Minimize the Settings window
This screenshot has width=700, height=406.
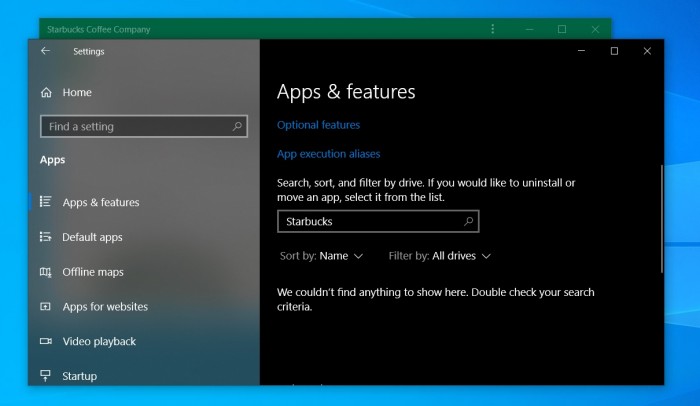click(581, 51)
